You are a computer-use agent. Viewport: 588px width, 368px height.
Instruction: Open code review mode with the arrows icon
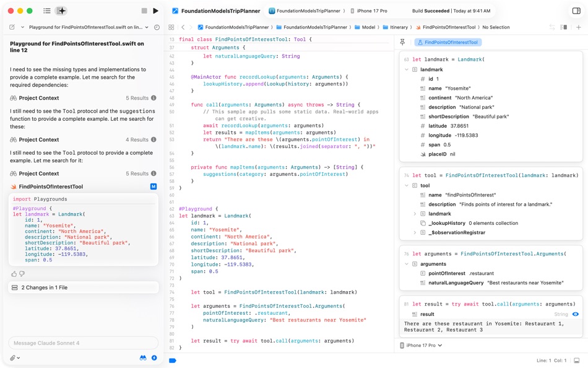(x=553, y=28)
